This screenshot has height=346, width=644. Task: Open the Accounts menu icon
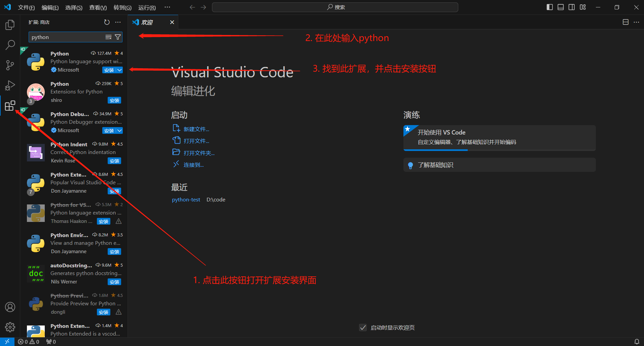pos(10,307)
